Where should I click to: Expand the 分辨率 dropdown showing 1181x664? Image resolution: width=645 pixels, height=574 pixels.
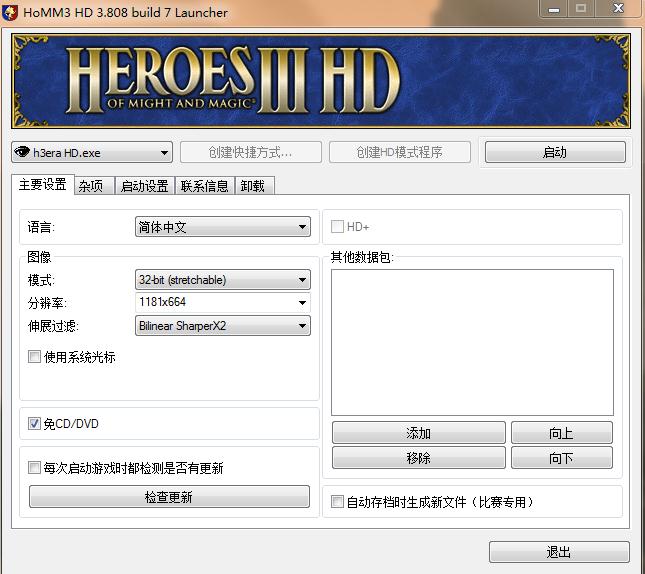pos(223,302)
